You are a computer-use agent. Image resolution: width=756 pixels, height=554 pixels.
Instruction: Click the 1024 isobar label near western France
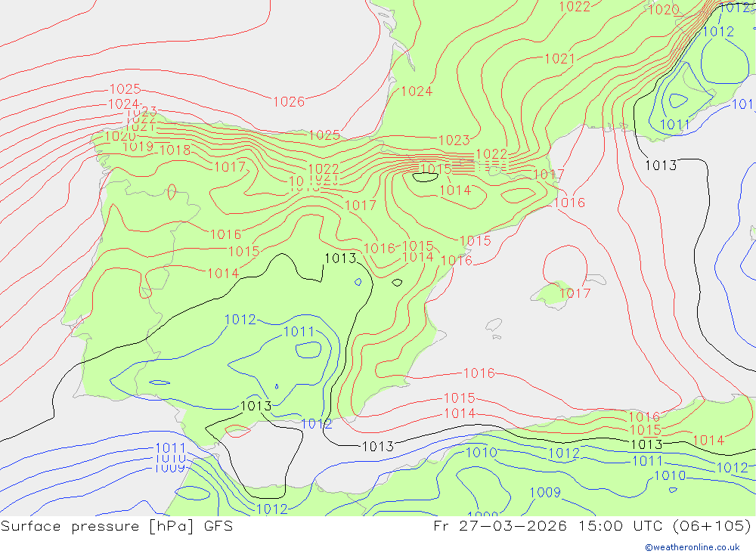point(417,91)
